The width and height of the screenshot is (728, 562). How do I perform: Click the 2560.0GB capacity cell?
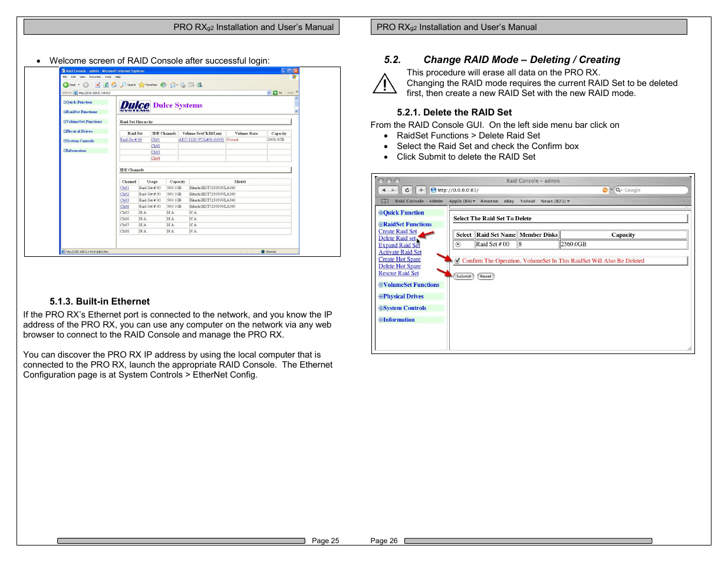click(624, 244)
